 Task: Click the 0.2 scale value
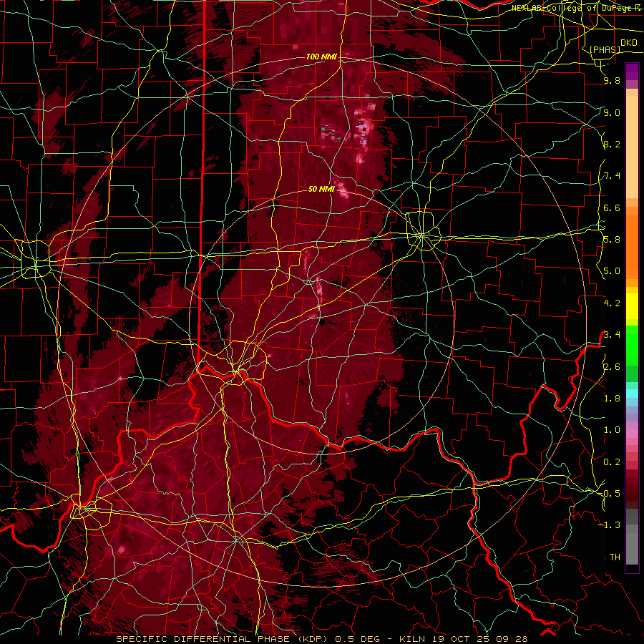point(612,462)
